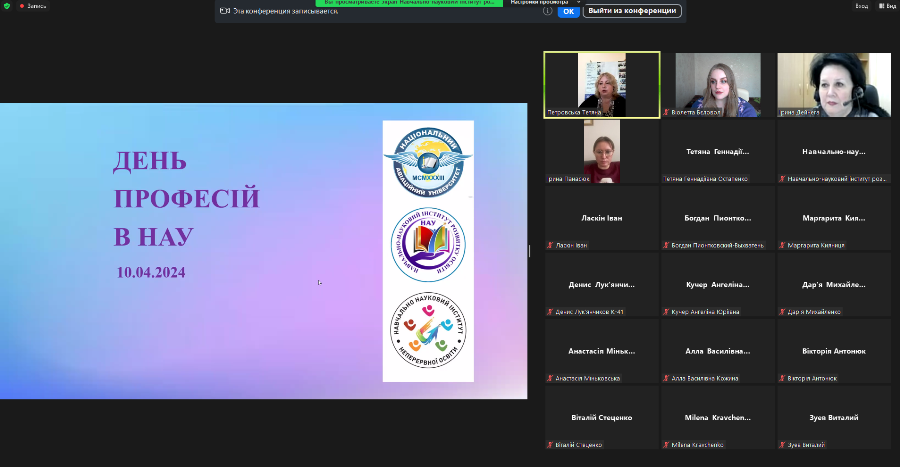This screenshot has height=467, width=900.
Task: Open the Настройки просмотра dropdown
Action: pos(545,2)
